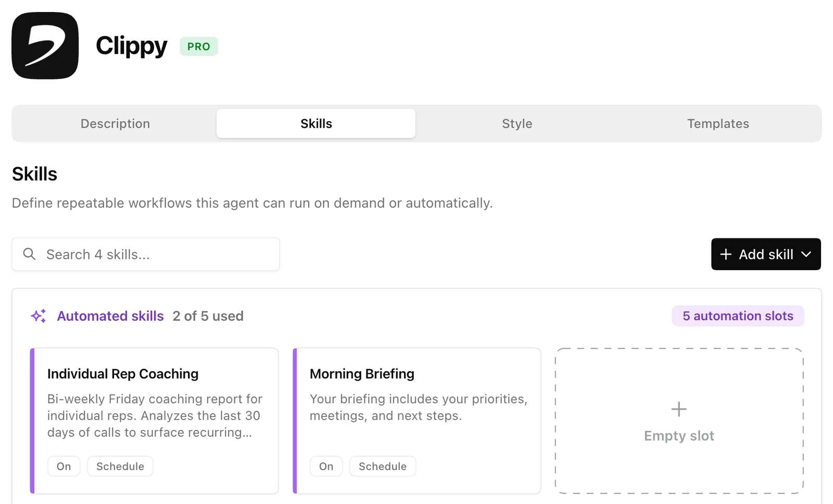Viewport: 833px width, 504px height.
Task: Open the Morning Briefing card title
Action: click(362, 374)
